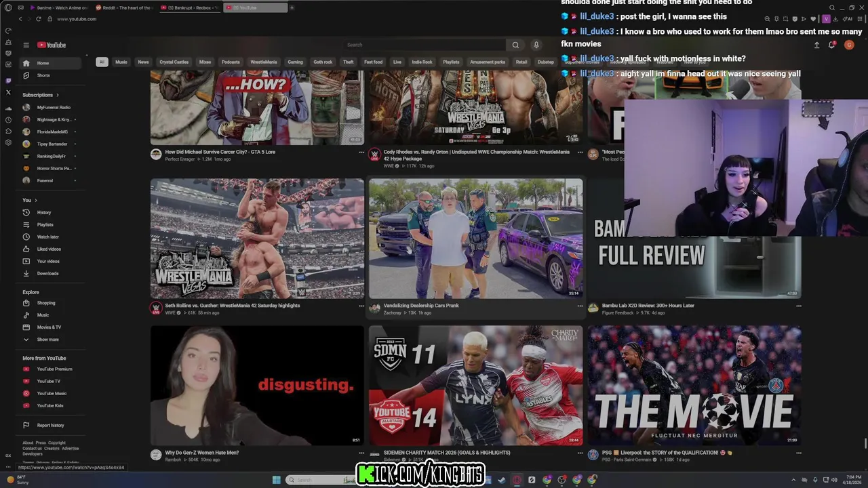Screen dimensions: 868x488
Task: Open YouTube Premium link
Action: [50, 369]
